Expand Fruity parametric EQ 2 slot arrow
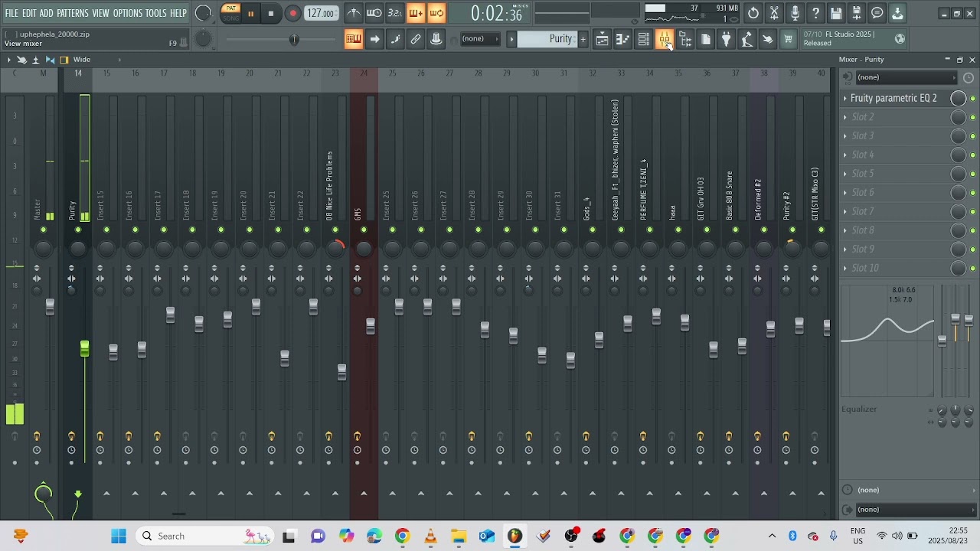Image resolution: width=980 pixels, height=551 pixels. click(x=845, y=98)
